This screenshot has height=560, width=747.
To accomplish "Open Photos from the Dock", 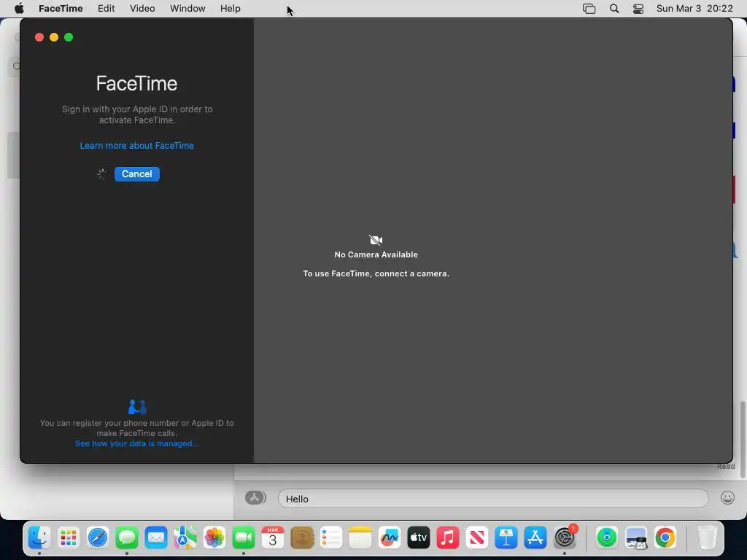I will coord(214,537).
